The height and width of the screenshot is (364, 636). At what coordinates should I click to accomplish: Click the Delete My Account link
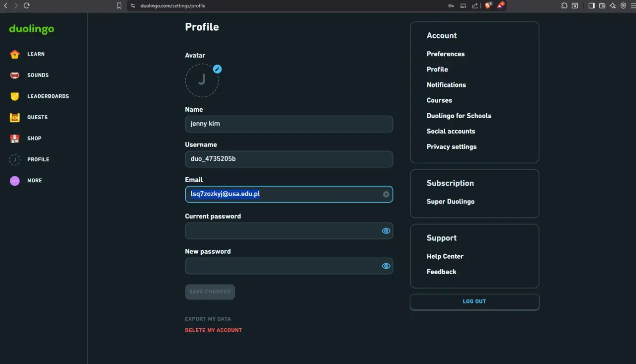[214, 330]
